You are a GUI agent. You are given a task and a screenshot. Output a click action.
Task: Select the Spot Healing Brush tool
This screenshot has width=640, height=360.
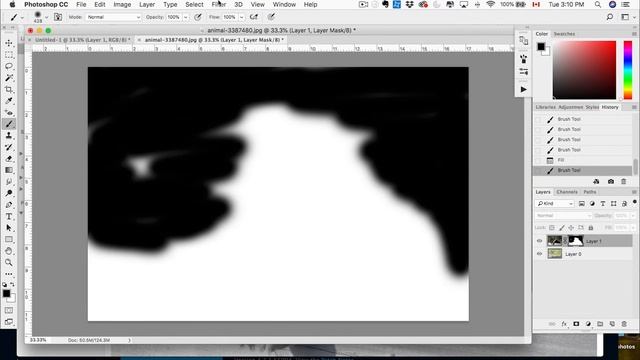point(9,112)
